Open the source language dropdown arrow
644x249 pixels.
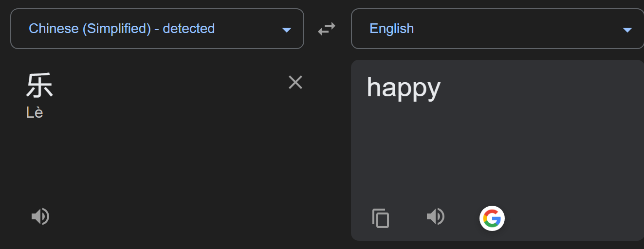coord(287,30)
